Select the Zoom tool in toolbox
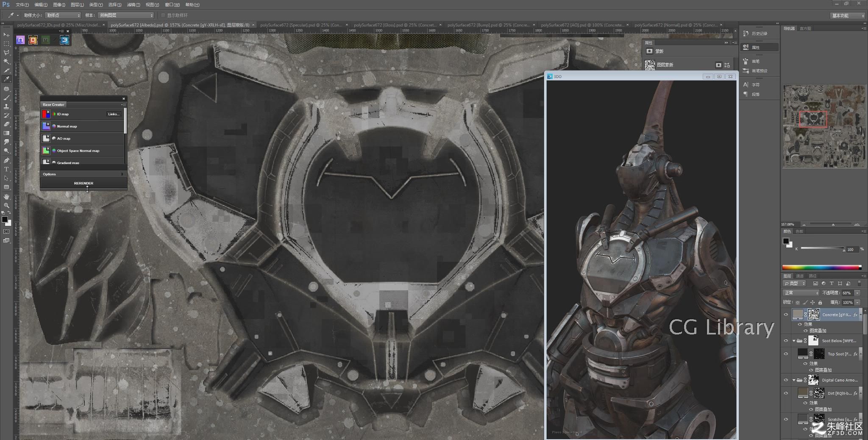This screenshot has width=868, height=440. click(x=6, y=205)
